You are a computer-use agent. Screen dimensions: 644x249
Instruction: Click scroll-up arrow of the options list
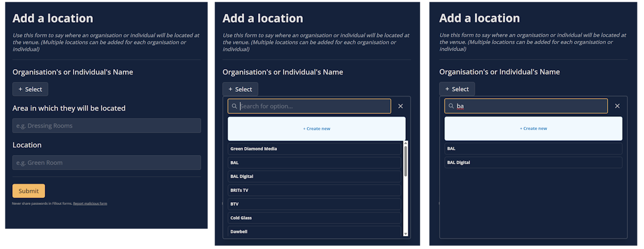point(406,143)
